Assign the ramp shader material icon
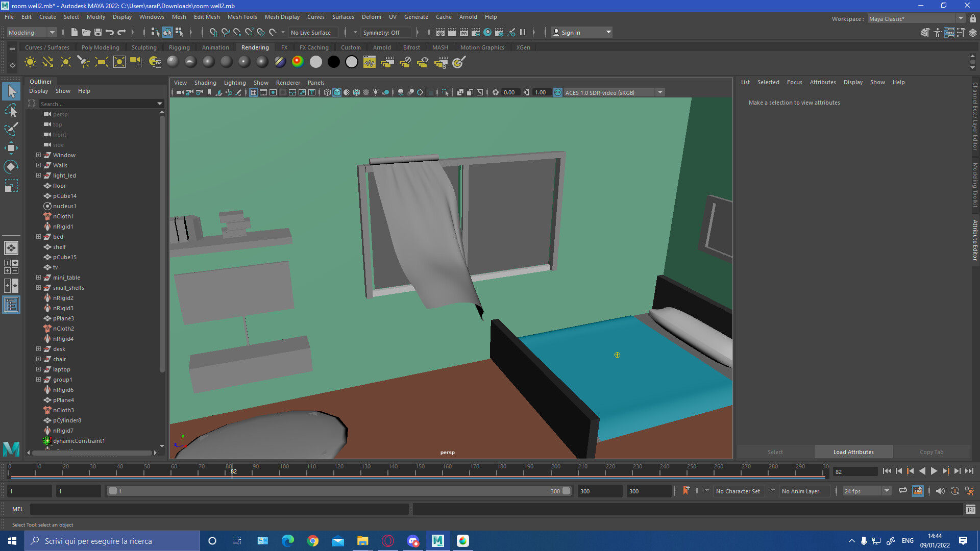The height and width of the screenshot is (551, 980). [x=298, y=62]
